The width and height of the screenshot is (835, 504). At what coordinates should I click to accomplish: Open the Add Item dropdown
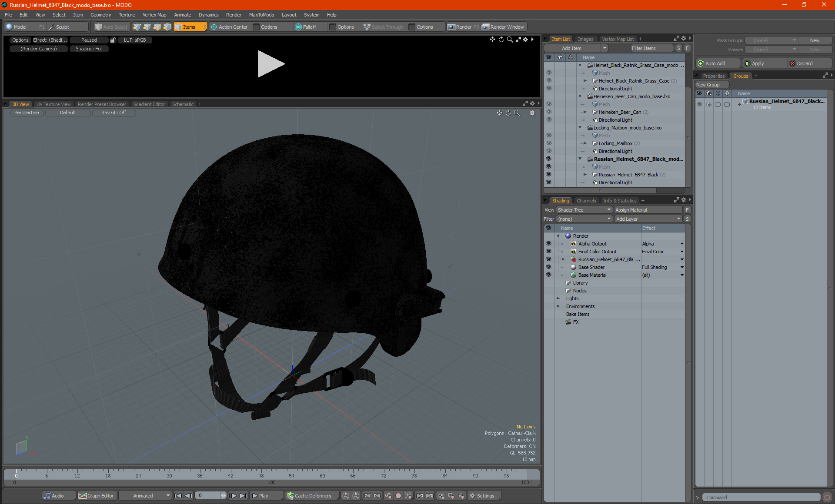[x=576, y=48]
